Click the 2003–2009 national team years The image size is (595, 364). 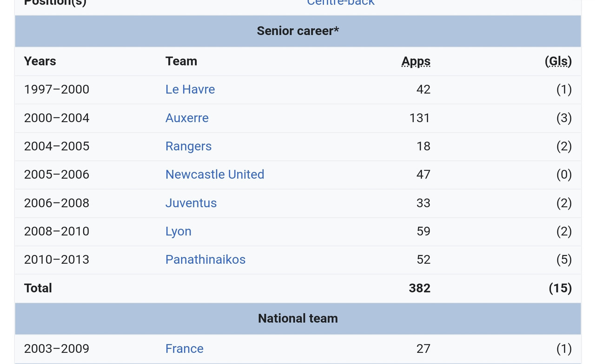(56, 349)
